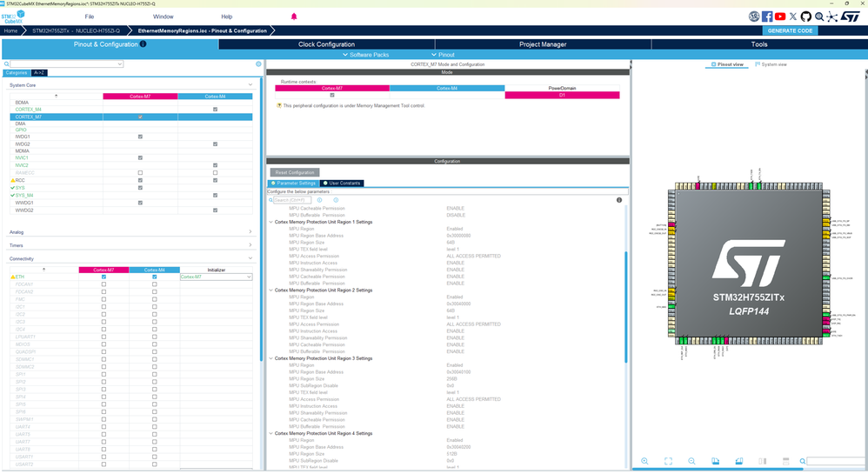Toggle CORTEX_M7 checkbox in Runtime contexts
The image size is (868, 474).
point(332,96)
